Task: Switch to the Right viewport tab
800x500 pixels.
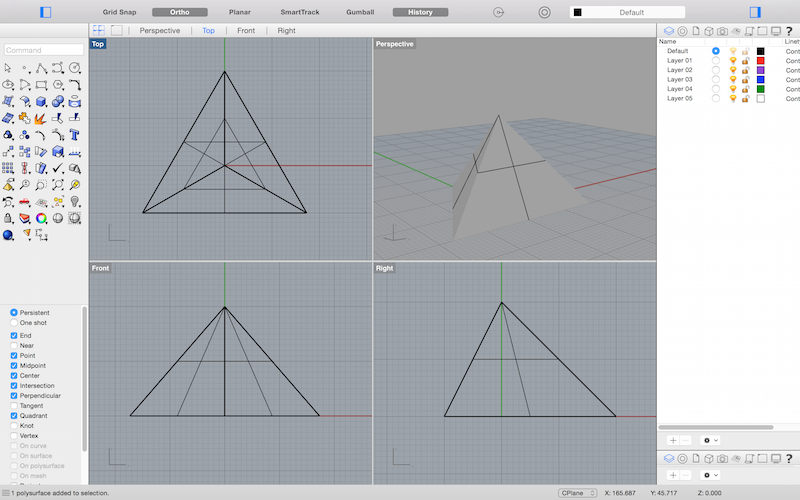Action: tap(286, 31)
